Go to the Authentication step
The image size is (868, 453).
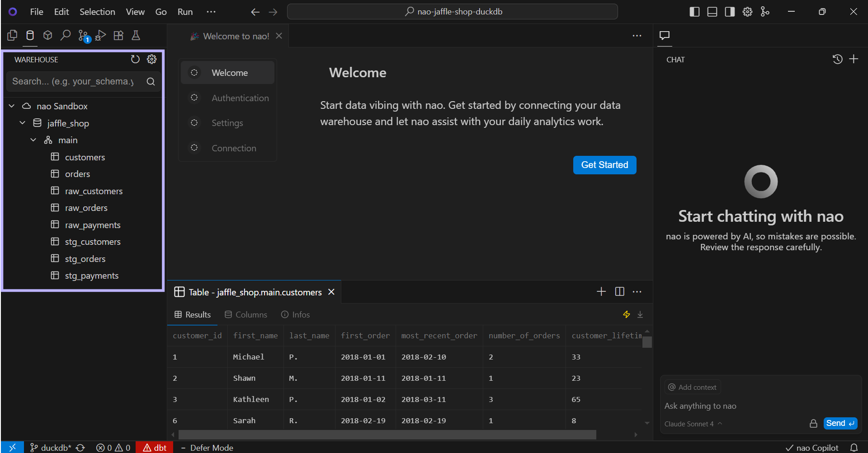228,98
